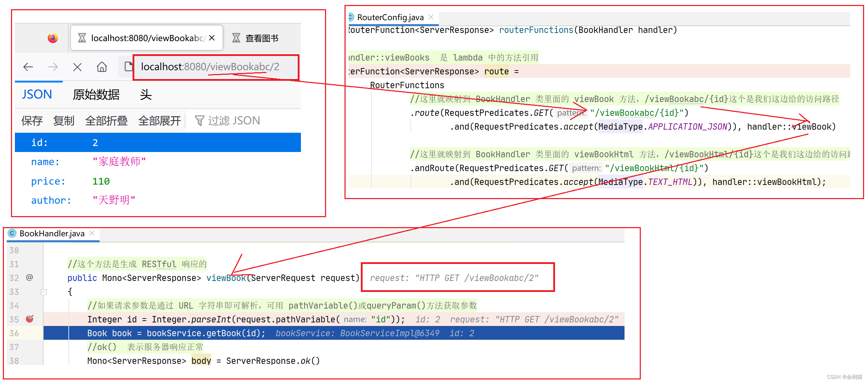Select the RouterConfig.java editor tab
The height and width of the screenshot is (383, 868).
tap(390, 17)
